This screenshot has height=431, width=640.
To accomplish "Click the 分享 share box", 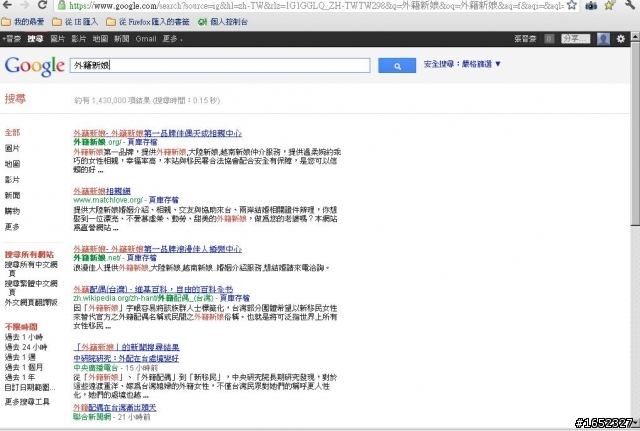I will (576, 39).
